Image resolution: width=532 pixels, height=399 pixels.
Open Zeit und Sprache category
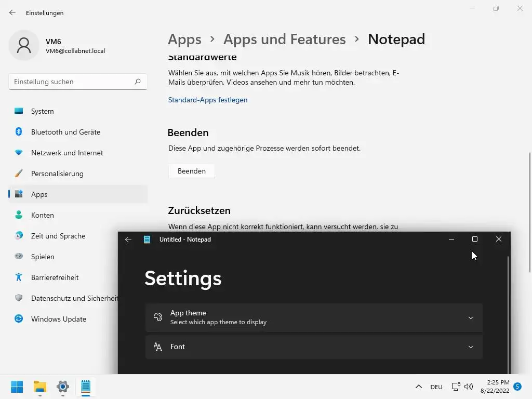point(63,236)
